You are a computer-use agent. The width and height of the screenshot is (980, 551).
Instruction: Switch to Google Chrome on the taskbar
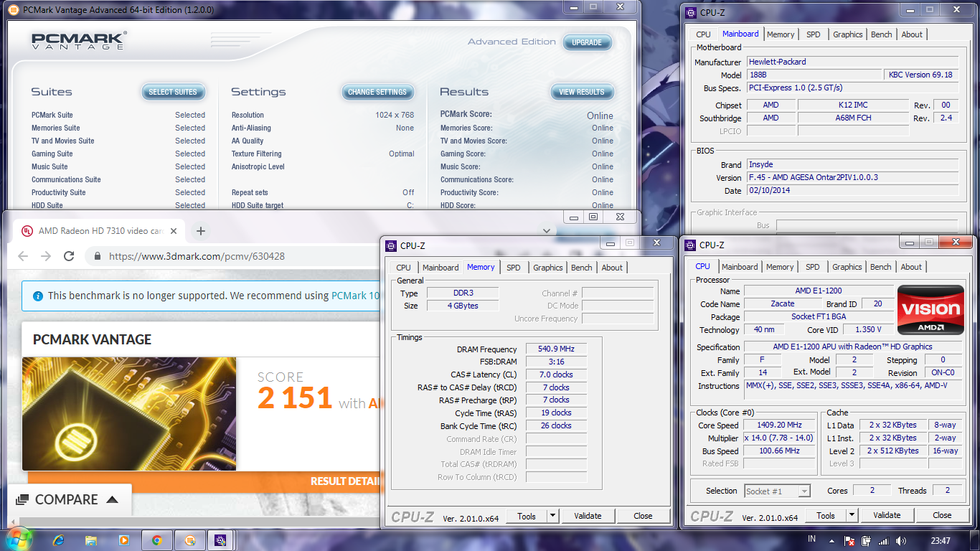pos(156,540)
